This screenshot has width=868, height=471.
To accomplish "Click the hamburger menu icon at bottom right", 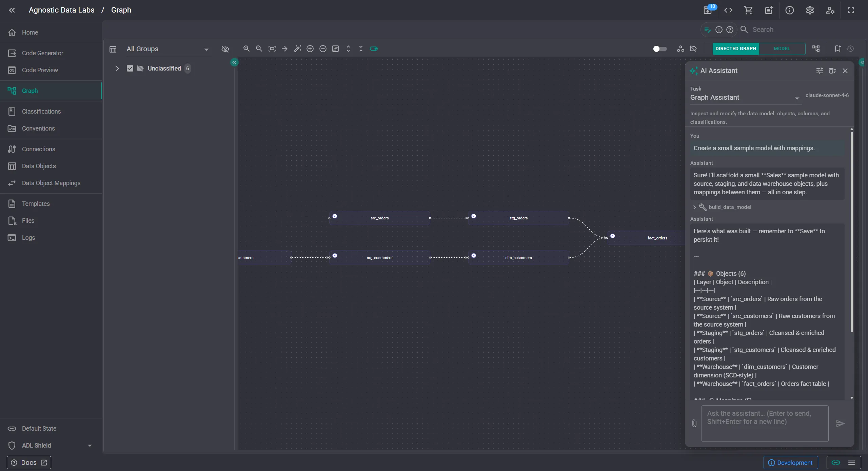I will coord(852,463).
